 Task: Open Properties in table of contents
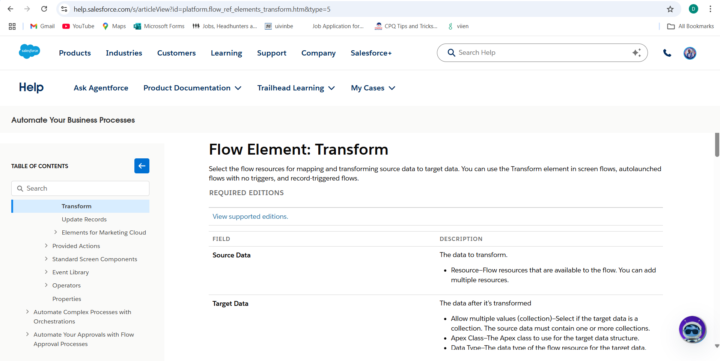coord(67,299)
